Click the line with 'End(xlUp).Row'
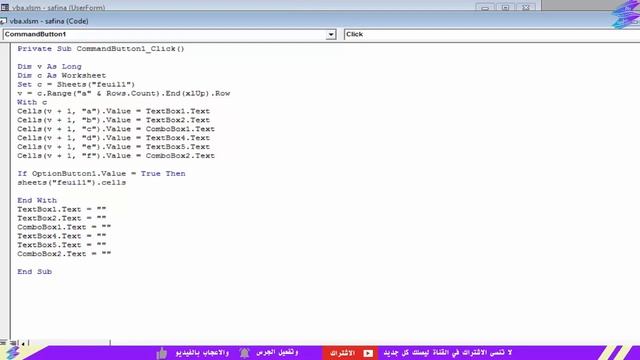The height and width of the screenshot is (360, 640). [x=124, y=93]
